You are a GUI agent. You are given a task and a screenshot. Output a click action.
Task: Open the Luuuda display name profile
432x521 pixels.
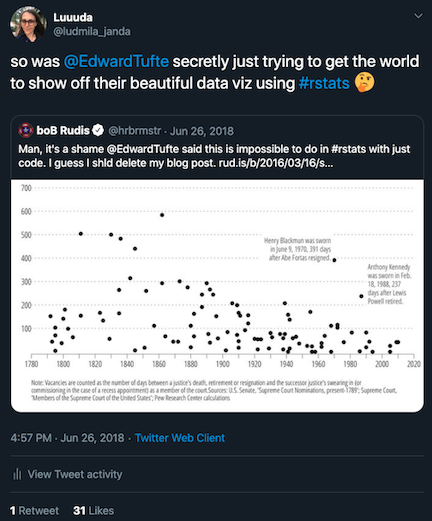[73, 17]
